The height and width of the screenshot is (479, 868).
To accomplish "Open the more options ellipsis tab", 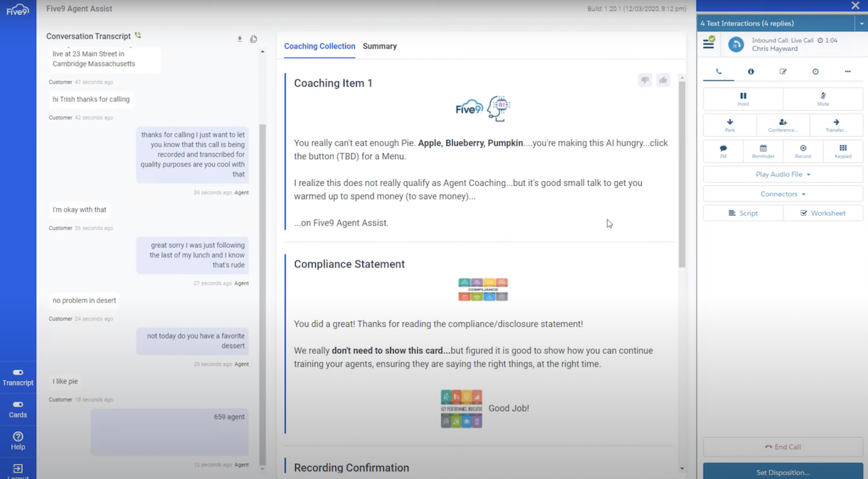I will coord(847,72).
